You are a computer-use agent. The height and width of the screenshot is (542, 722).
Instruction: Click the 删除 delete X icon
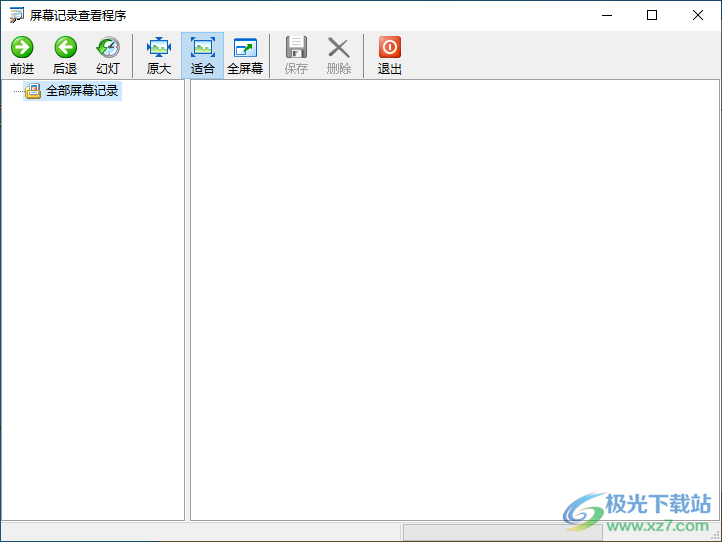pyautogui.click(x=339, y=47)
